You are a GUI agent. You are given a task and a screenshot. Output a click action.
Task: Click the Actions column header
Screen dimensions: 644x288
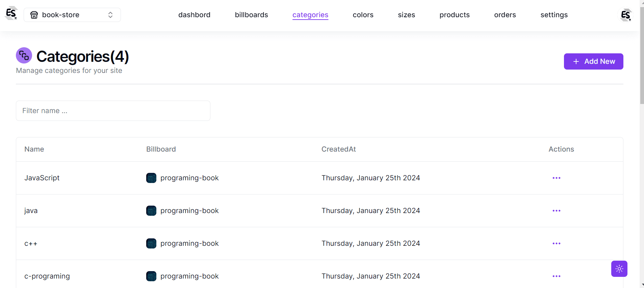pyautogui.click(x=561, y=149)
